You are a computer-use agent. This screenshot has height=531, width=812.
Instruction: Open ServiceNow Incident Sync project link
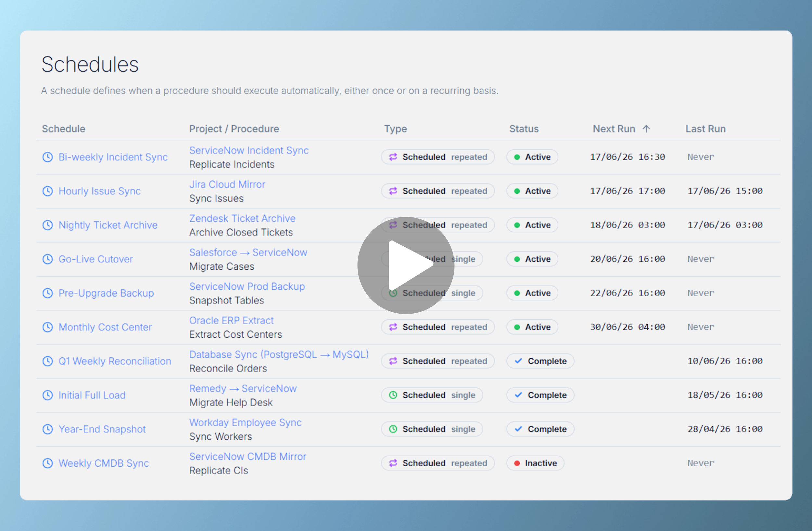(249, 150)
